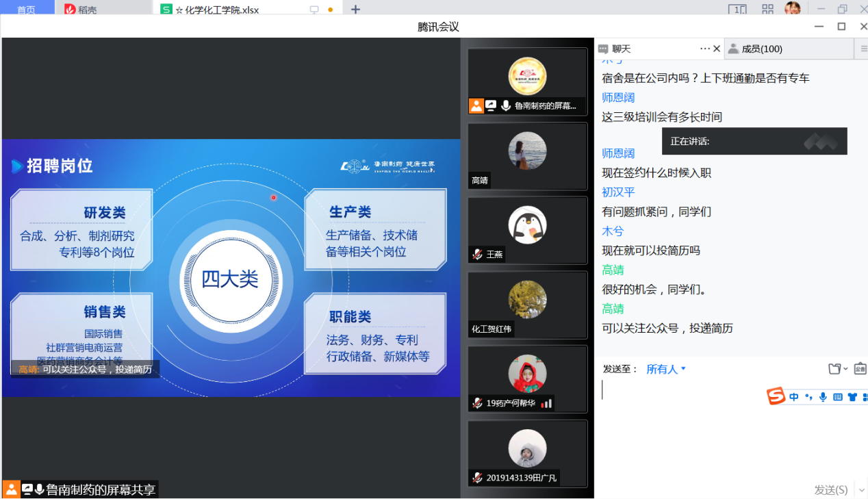The image size is (868, 499).
Task: Click the 公告 announcement icon
Action: pos(860,369)
